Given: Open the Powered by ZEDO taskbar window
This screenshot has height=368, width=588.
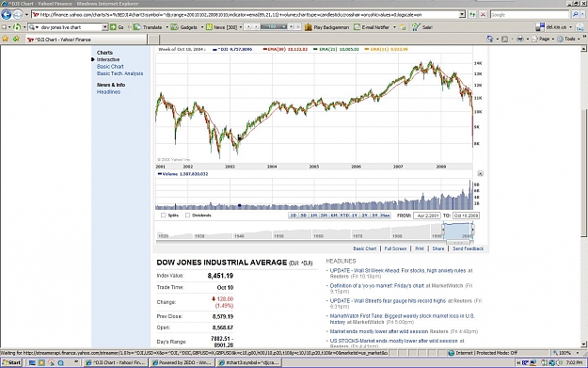Looking at the screenshot, I should [182, 362].
